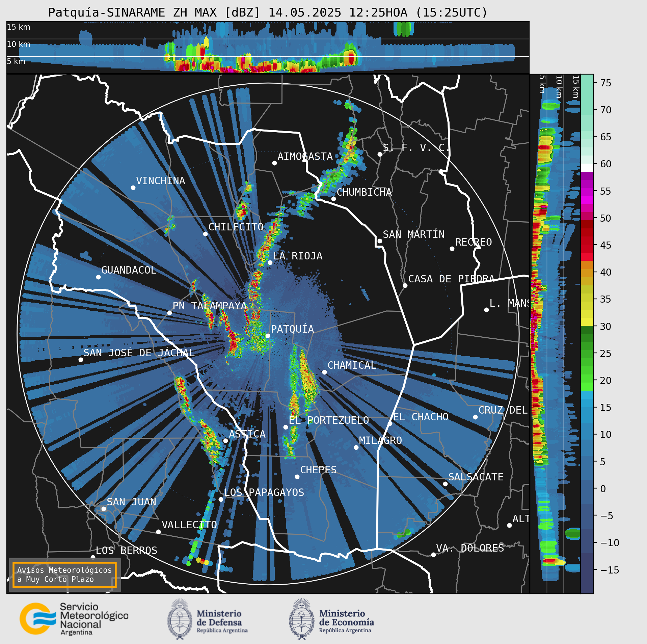Click the VINCHINA label

click(x=160, y=180)
